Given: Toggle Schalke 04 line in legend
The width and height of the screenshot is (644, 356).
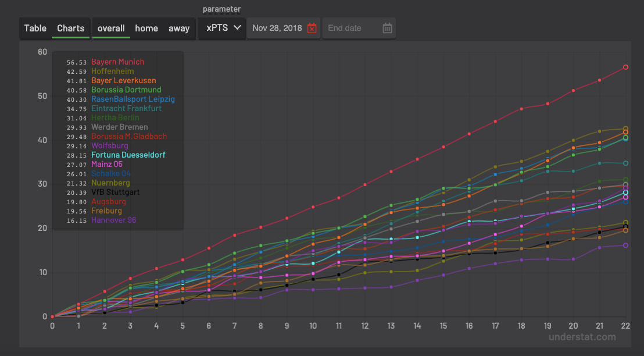Looking at the screenshot, I should point(111,173).
